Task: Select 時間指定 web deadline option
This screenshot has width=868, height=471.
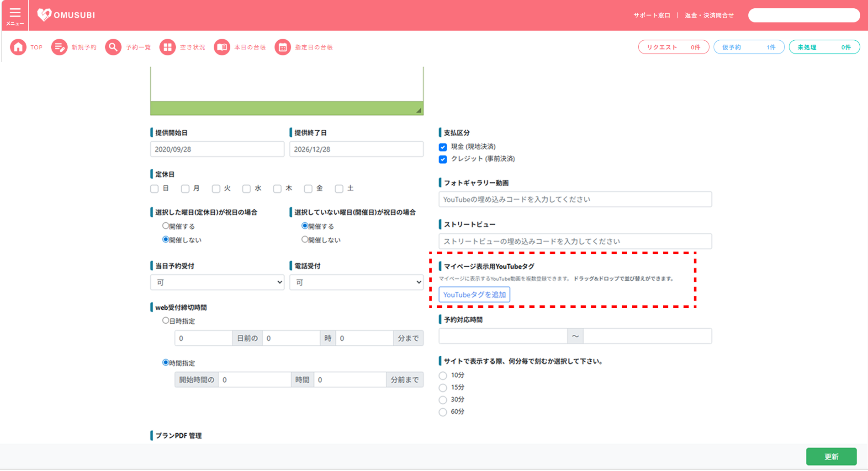Action: (166, 363)
